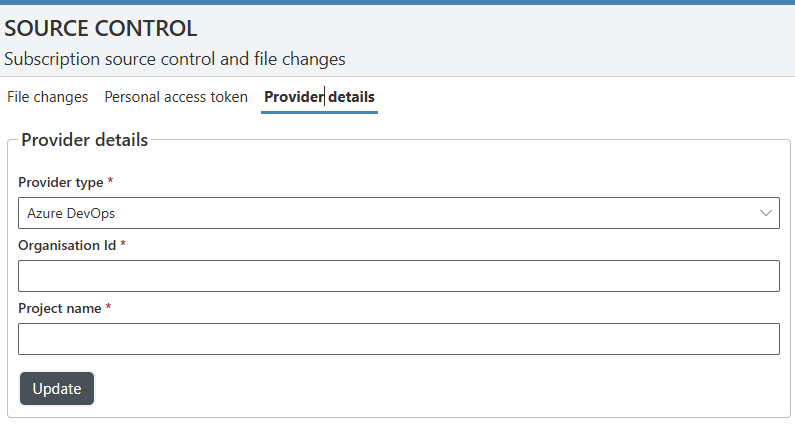Click the subscription source control subtitle

(x=175, y=59)
